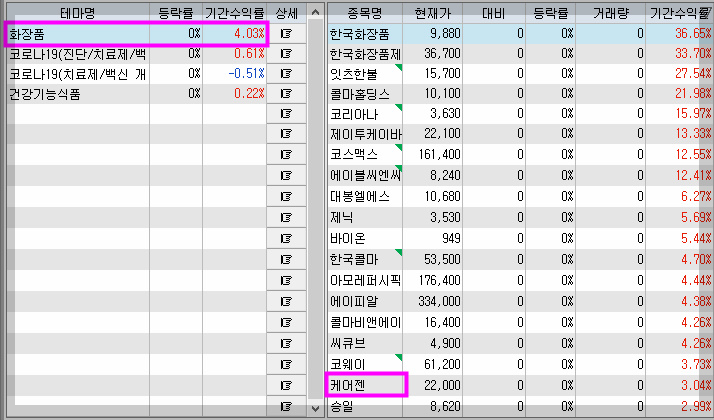This screenshot has height=420, width=714.
Task: Select stock 바이온
Action: coord(348,238)
